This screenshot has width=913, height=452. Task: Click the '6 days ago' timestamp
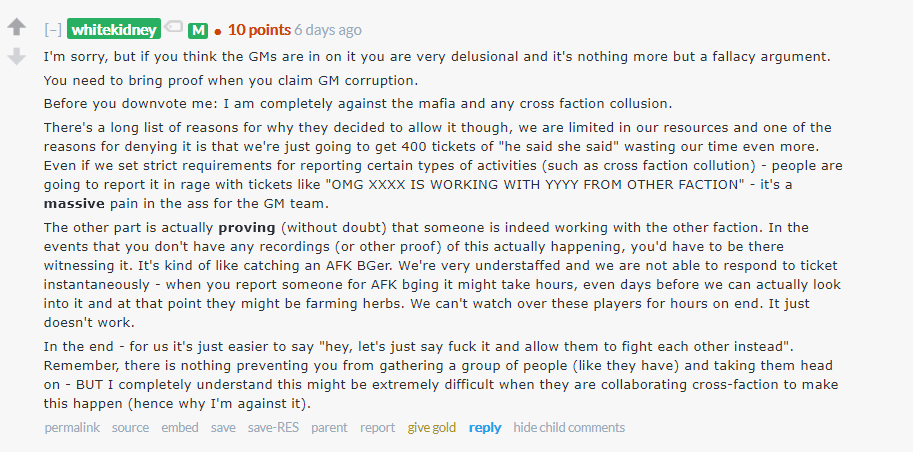[x=328, y=30]
